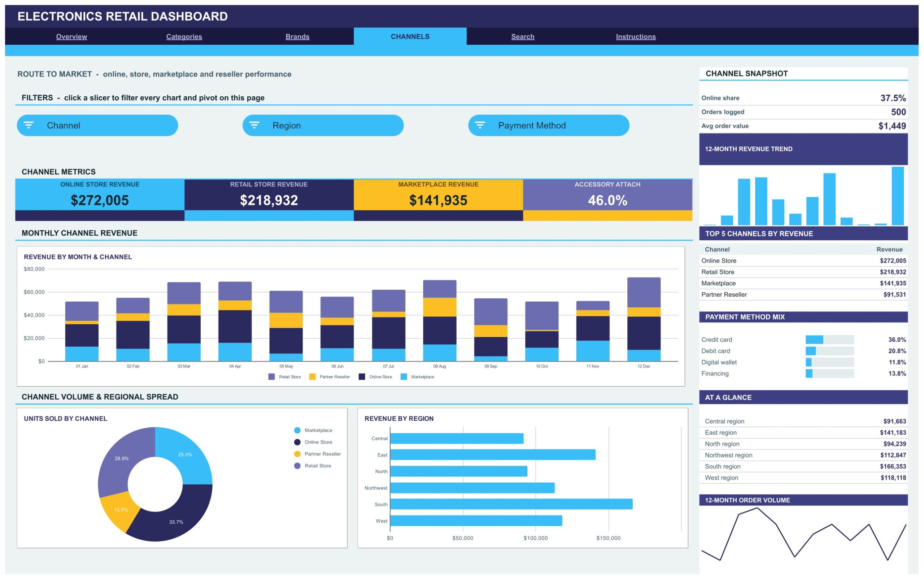924x579 pixels.
Task: Click the Debit card progress bar
Action: point(830,351)
